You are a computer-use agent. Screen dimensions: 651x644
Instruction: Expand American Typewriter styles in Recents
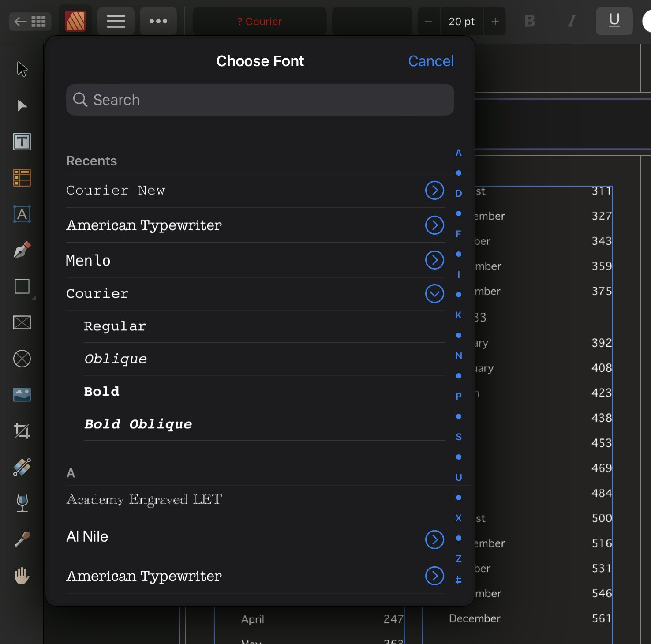point(434,225)
